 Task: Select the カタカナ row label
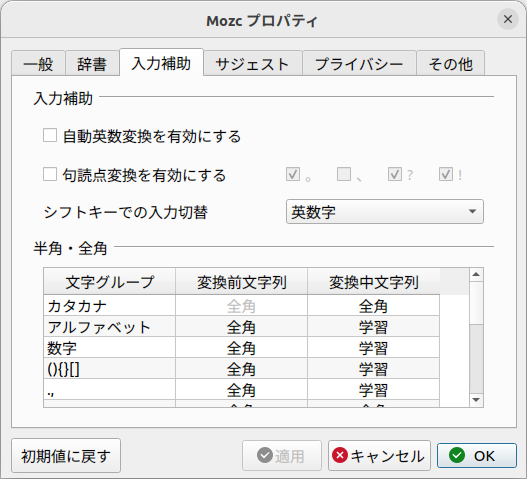[110, 306]
